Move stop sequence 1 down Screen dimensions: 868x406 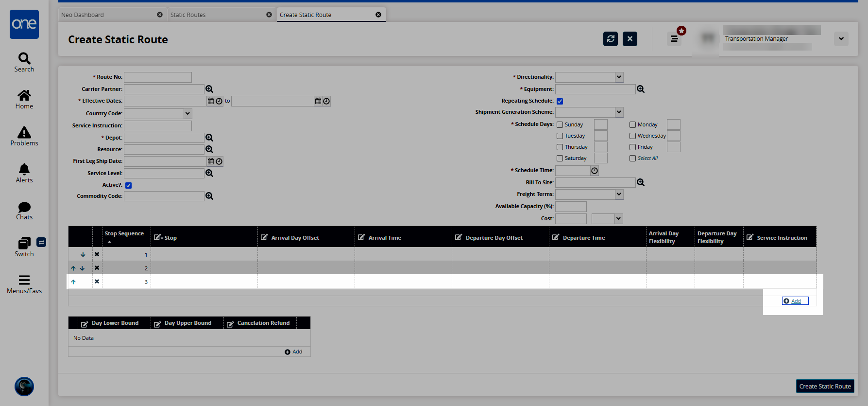pyautogui.click(x=83, y=254)
